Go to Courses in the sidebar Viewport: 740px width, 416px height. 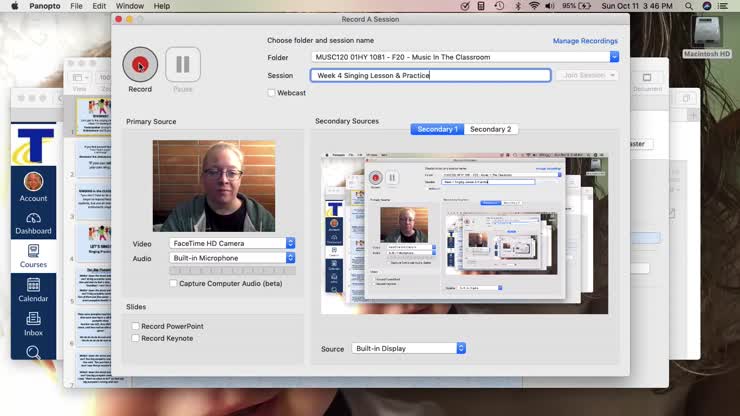(33, 256)
